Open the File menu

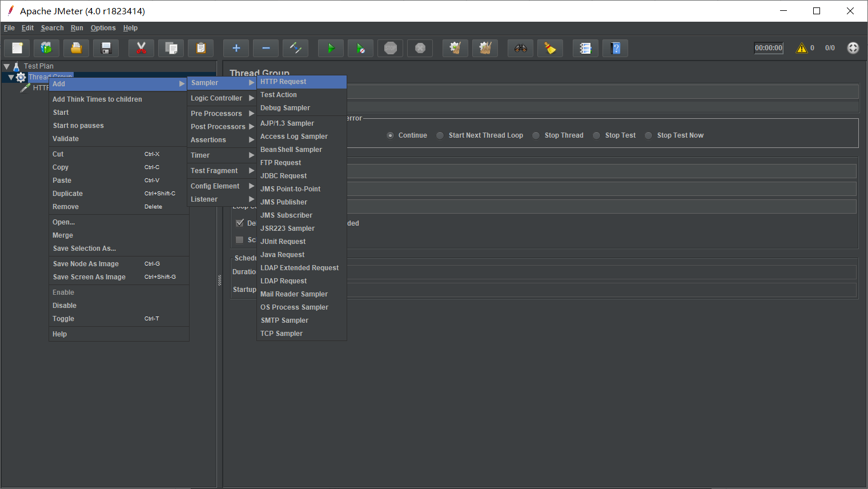[9, 28]
